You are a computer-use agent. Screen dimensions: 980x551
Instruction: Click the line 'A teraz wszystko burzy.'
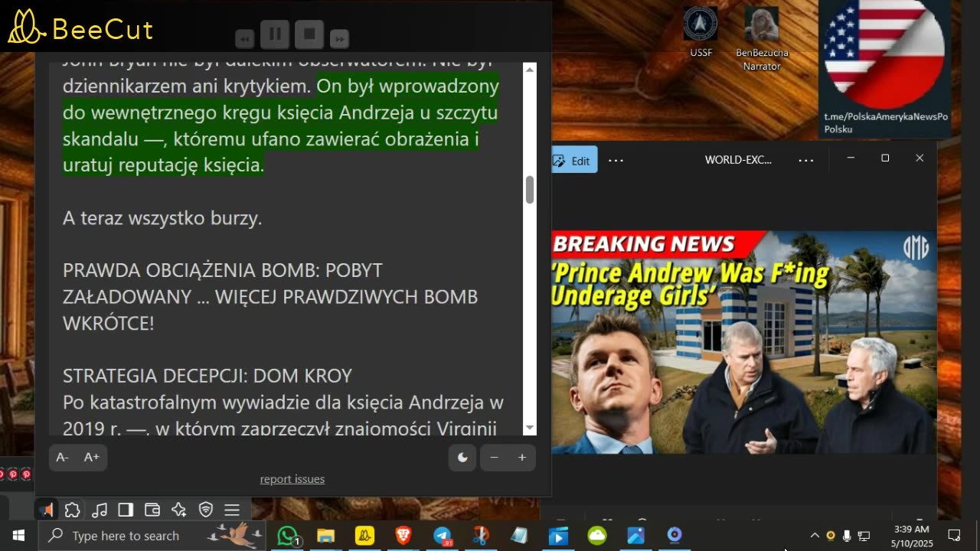[x=162, y=218]
